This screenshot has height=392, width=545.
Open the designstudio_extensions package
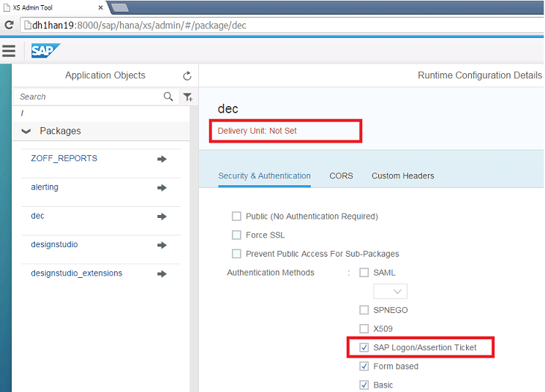pos(77,273)
